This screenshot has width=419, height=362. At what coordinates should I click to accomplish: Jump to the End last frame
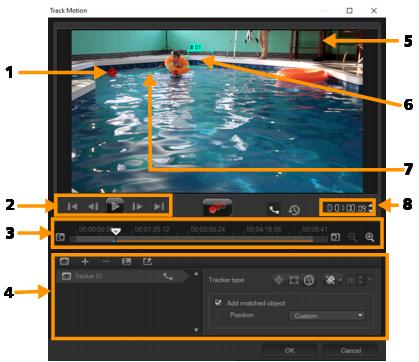[159, 207]
